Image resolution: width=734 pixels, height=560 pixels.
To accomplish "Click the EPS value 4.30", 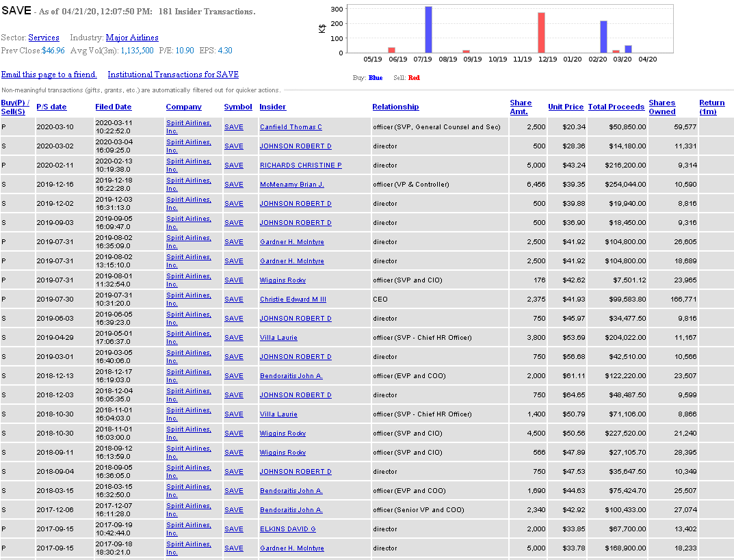I will [225, 51].
